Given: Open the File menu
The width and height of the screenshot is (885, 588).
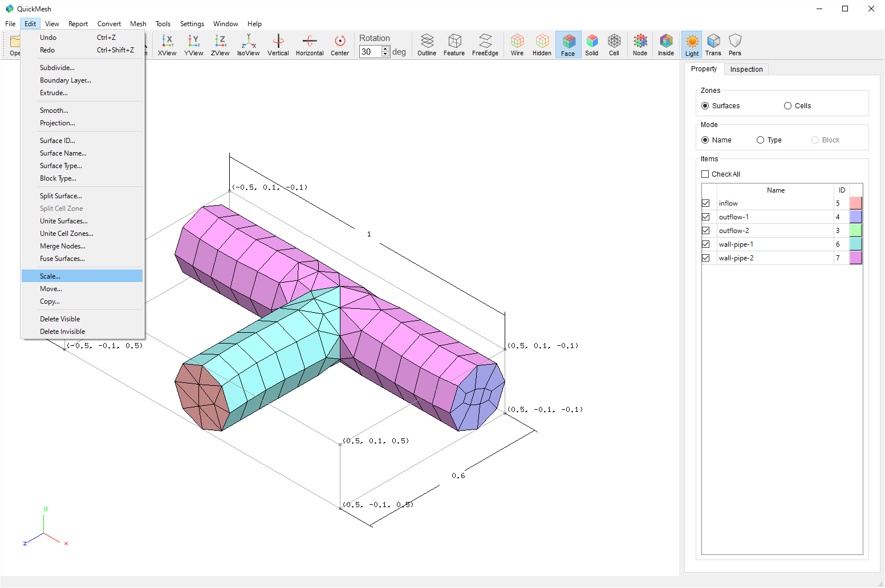Looking at the screenshot, I should click(x=10, y=24).
